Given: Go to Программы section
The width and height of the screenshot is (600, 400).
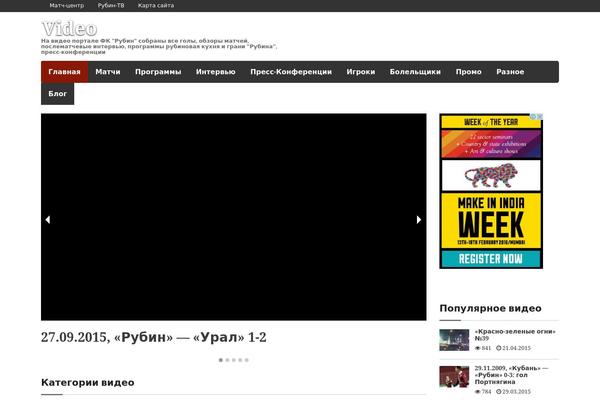Looking at the screenshot, I should (158, 72).
